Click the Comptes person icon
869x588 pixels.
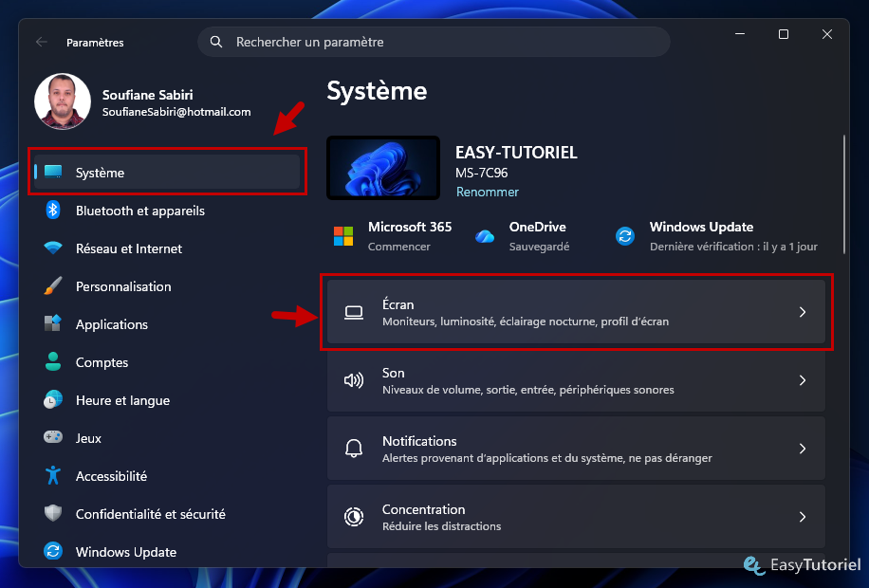pyautogui.click(x=53, y=361)
